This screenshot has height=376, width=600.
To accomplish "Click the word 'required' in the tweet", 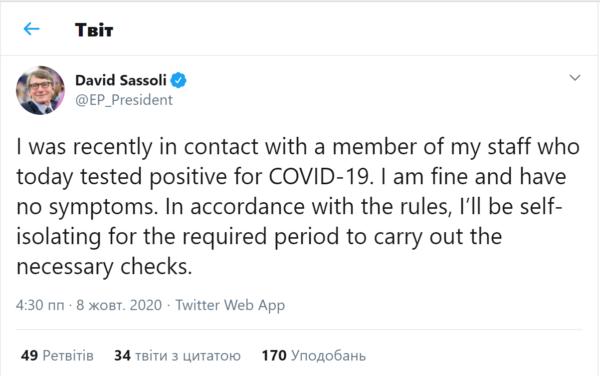I will (224, 237).
